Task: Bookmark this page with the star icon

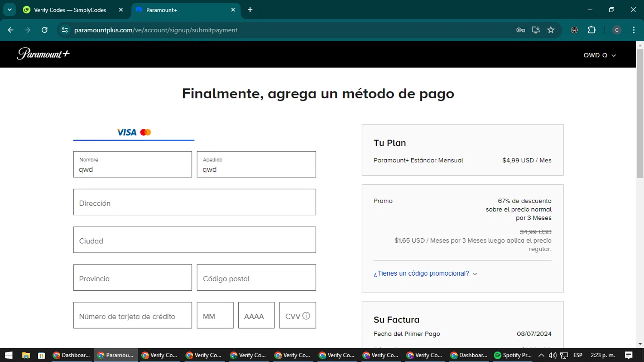Action: click(551, 30)
